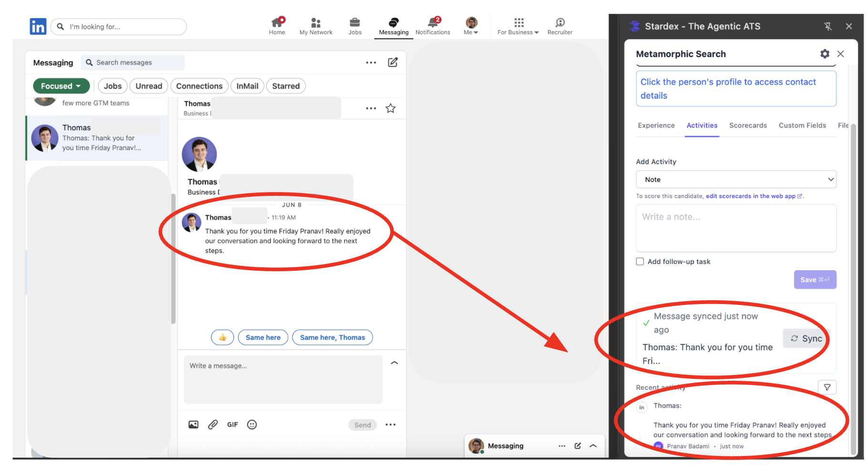Expand the Me profile menu
The image size is (868, 467).
click(471, 26)
